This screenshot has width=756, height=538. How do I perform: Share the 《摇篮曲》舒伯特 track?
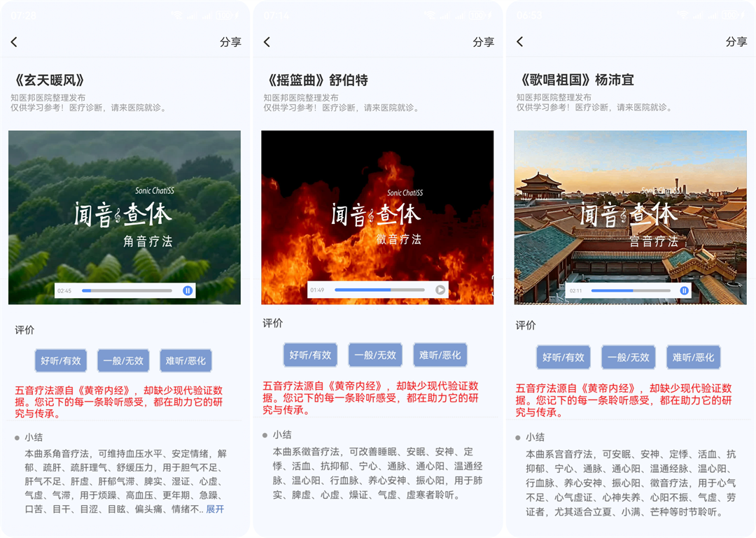click(484, 42)
